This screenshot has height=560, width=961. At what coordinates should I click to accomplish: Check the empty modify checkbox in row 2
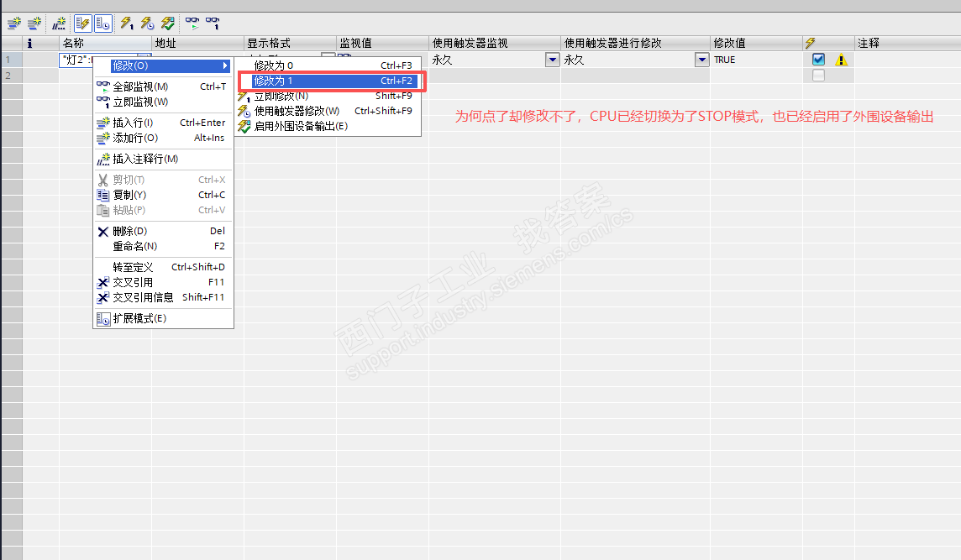point(818,76)
